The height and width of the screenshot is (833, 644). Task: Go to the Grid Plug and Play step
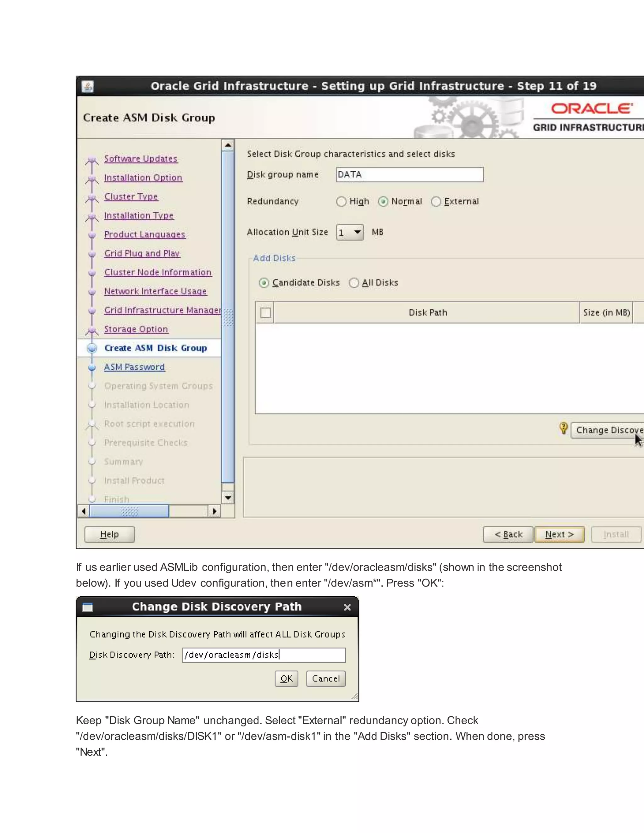tap(142, 253)
